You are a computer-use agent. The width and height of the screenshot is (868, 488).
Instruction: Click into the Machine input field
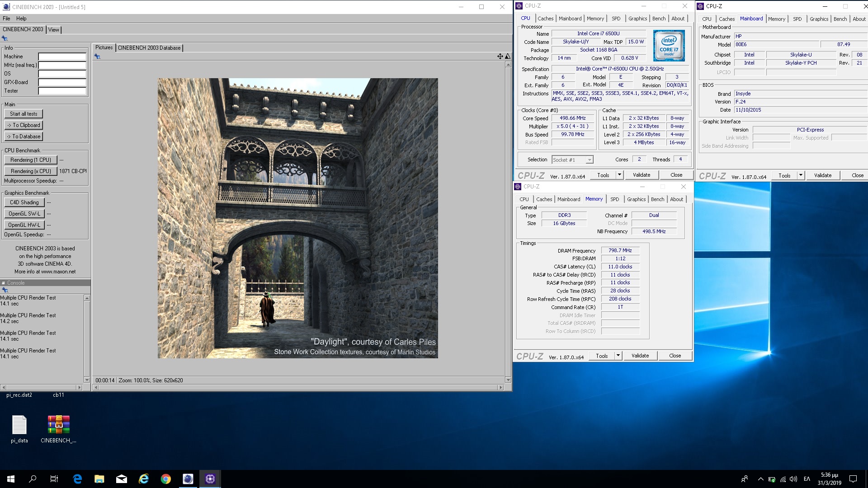pyautogui.click(x=62, y=56)
